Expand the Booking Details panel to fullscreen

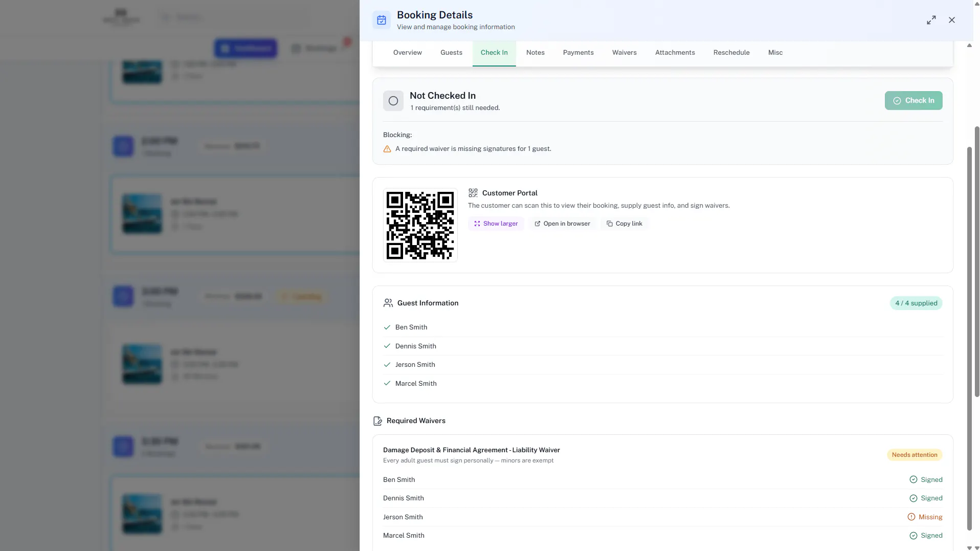tap(931, 20)
